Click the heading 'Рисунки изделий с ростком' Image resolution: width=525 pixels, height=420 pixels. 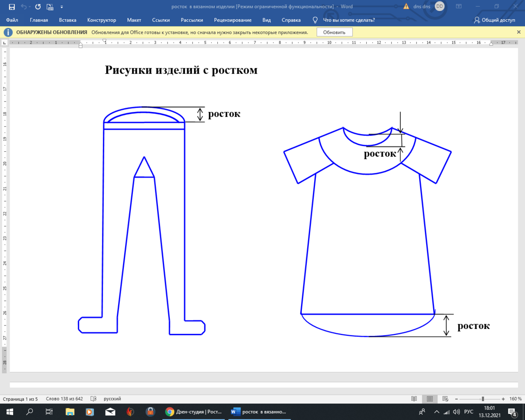(181, 70)
